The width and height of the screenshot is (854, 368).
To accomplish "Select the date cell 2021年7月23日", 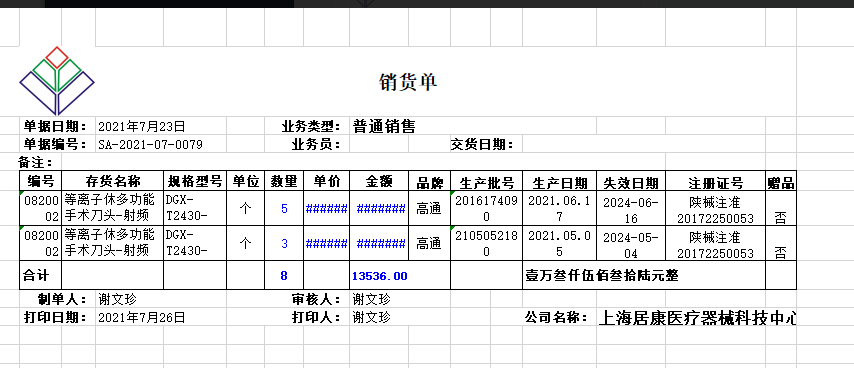I will pyautogui.click(x=142, y=127).
